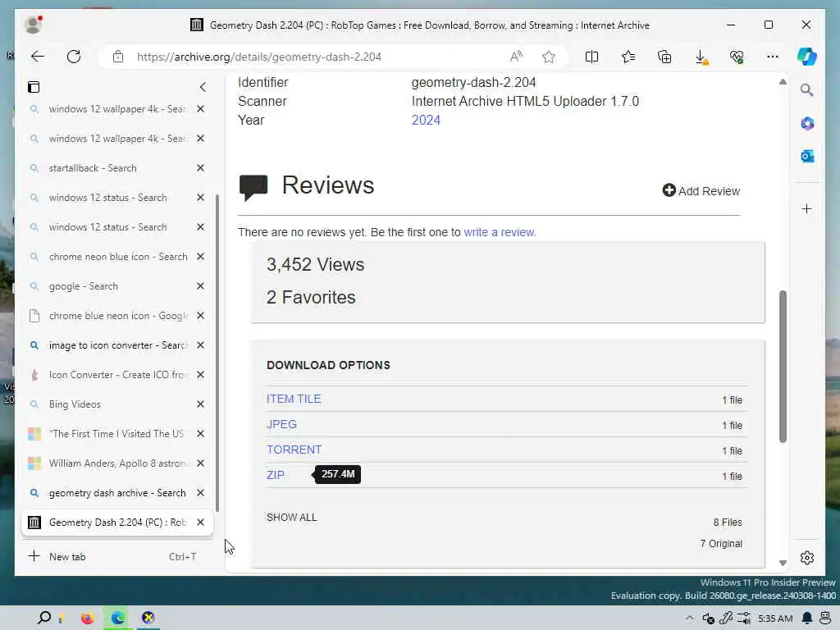The image size is (840, 630).
Task: Click SHOW ALL download files
Action: 291,518
